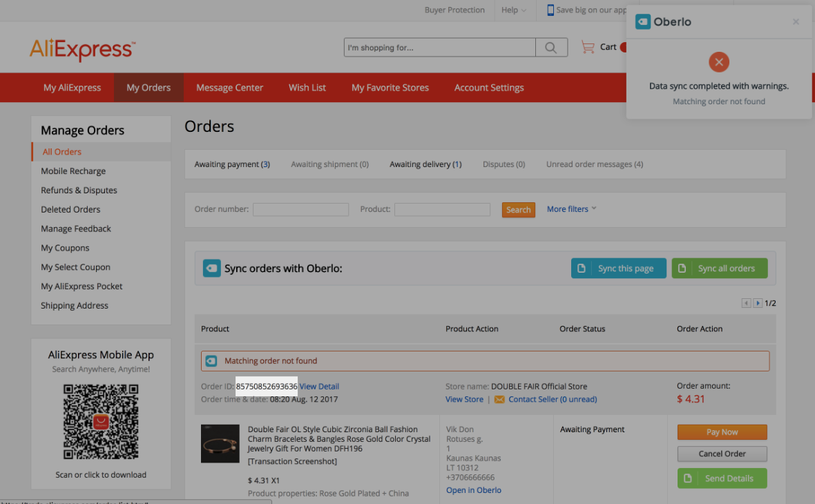Open My AliExpress Pocket

click(x=81, y=287)
